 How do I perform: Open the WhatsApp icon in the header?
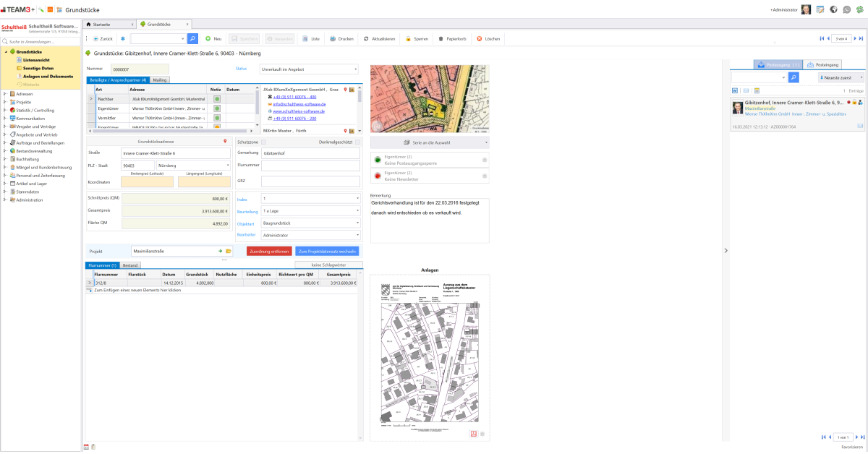[846, 9]
